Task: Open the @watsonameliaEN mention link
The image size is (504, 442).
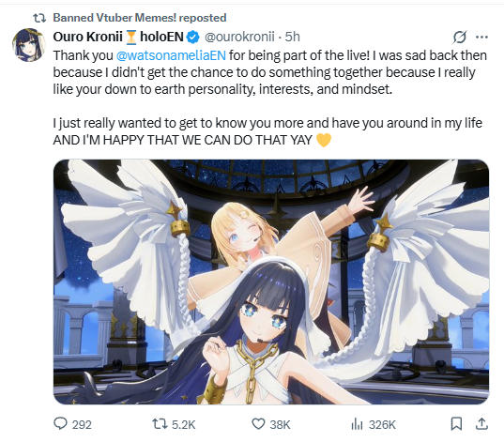Action: click(x=171, y=55)
